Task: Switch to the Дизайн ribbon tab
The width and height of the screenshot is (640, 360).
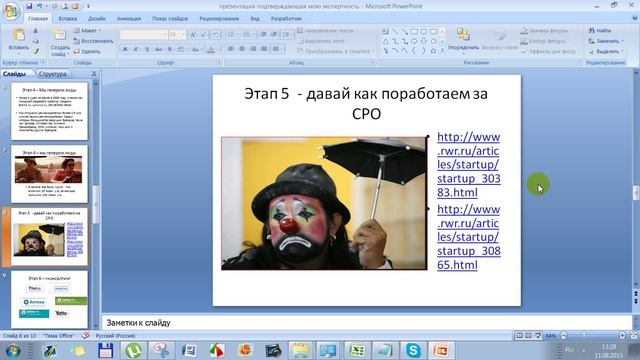Action: (x=97, y=18)
